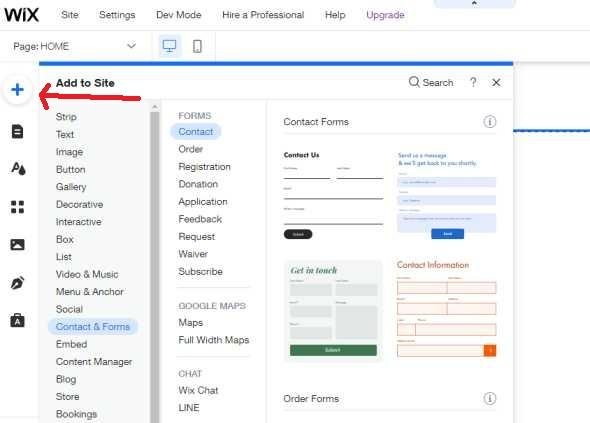590x423 pixels.
Task: Open the Add Apps grid icon
Action: (x=17, y=207)
